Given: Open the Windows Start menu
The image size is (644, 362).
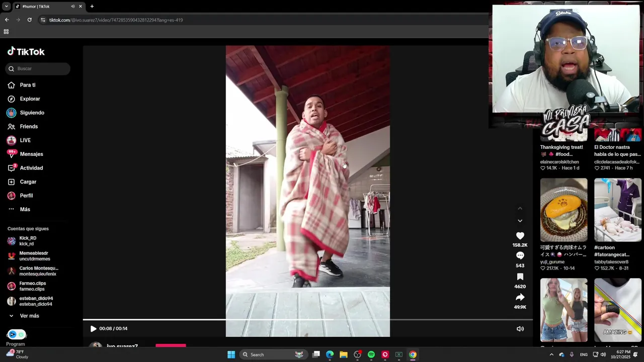Looking at the screenshot, I should 231,354.
